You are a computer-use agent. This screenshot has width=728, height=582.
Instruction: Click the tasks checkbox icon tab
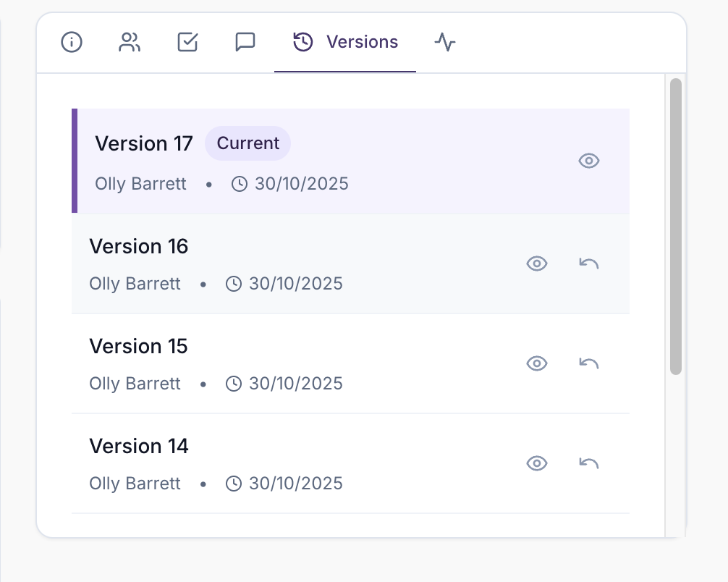coord(187,42)
